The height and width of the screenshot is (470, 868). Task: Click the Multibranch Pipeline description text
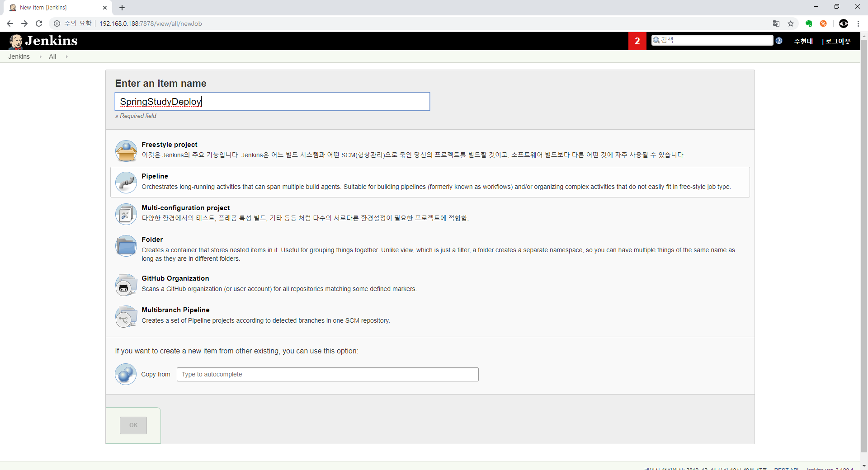pyautogui.click(x=265, y=320)
